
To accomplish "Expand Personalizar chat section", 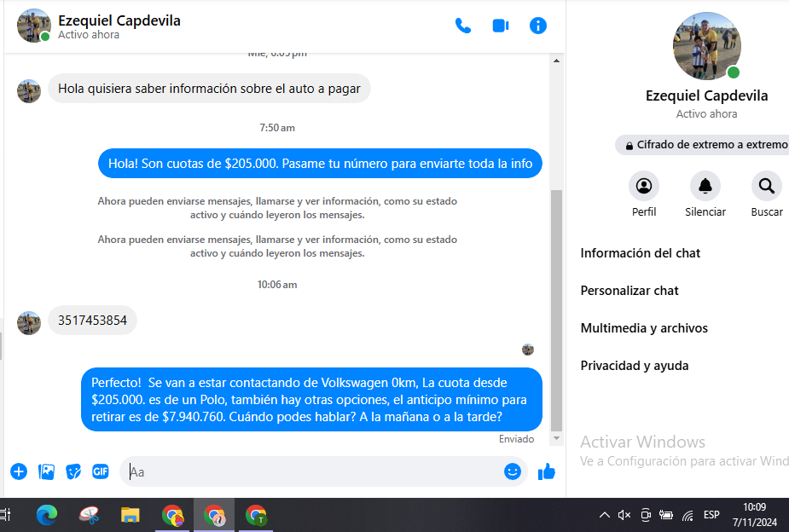I will pyautogui.click(x=629, y=291).
